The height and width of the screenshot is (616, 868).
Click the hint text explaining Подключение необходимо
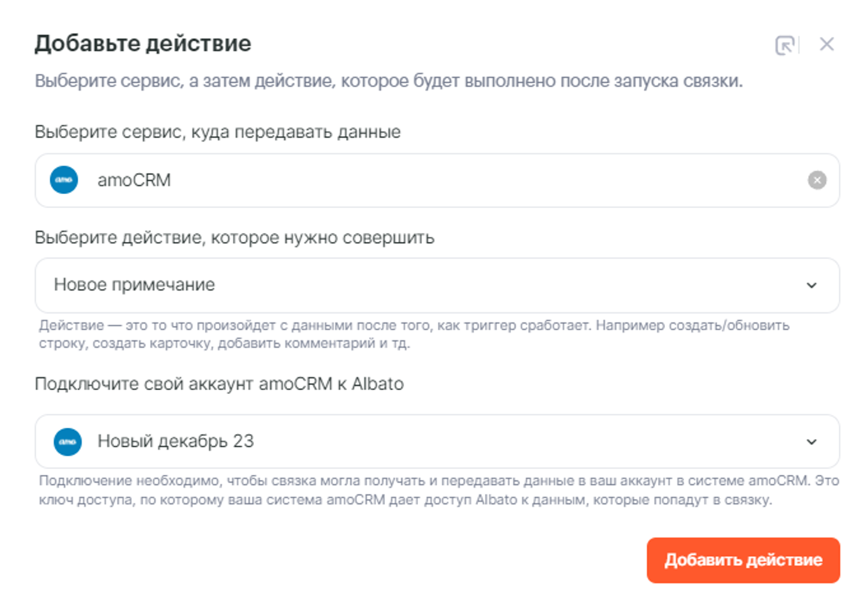pos(438,490)
